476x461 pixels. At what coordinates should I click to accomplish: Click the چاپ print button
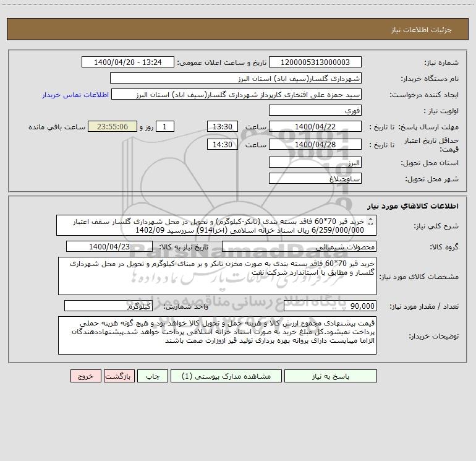click(153, 376)
